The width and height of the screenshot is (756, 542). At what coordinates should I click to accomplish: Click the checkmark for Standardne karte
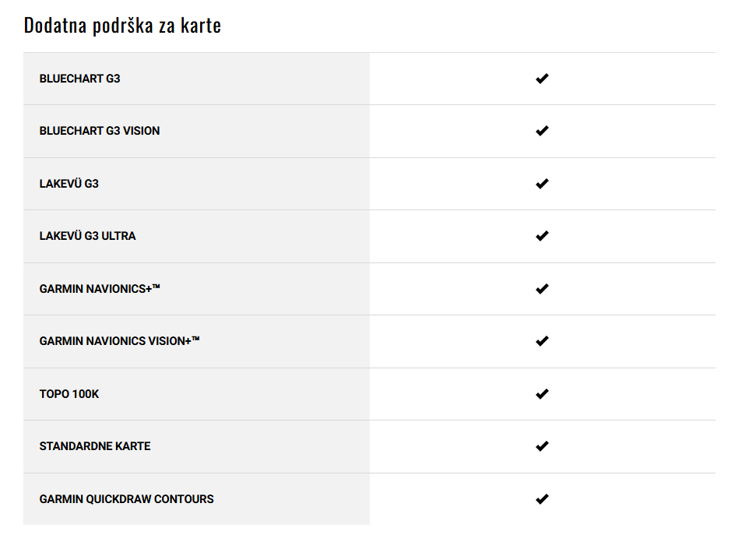pos(542,446)
